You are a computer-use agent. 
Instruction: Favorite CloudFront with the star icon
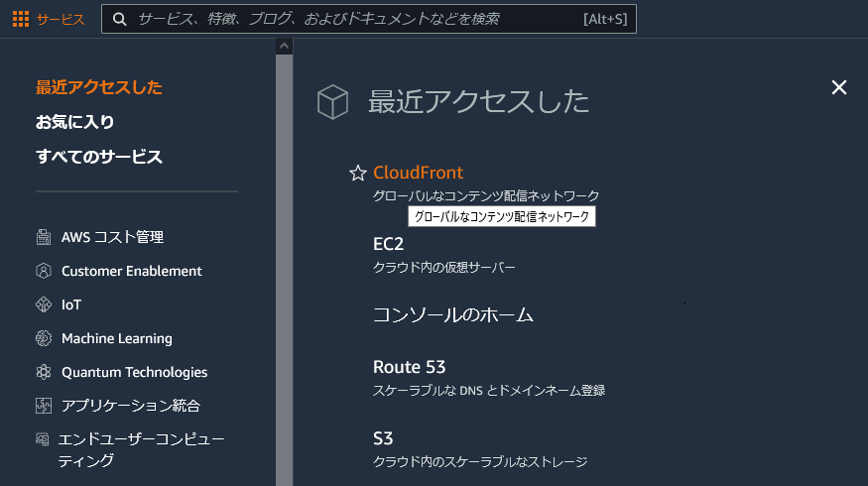coord(358,173)
